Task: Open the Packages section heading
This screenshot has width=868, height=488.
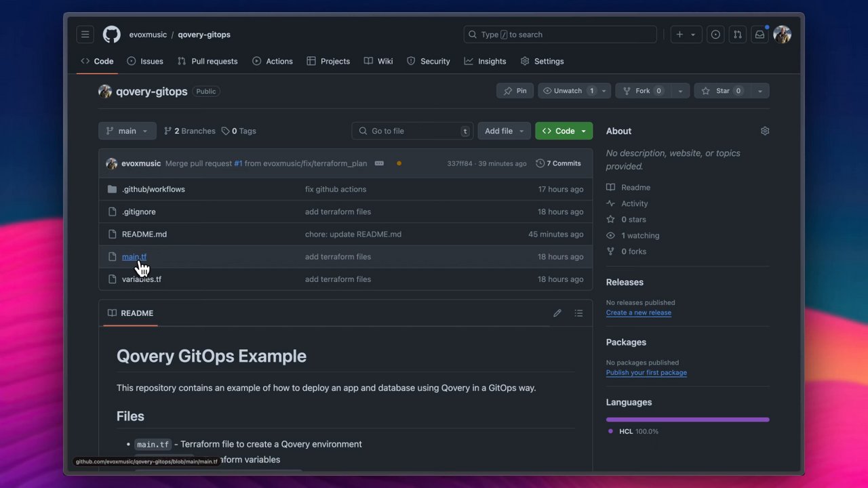Action: click(626, 342)
